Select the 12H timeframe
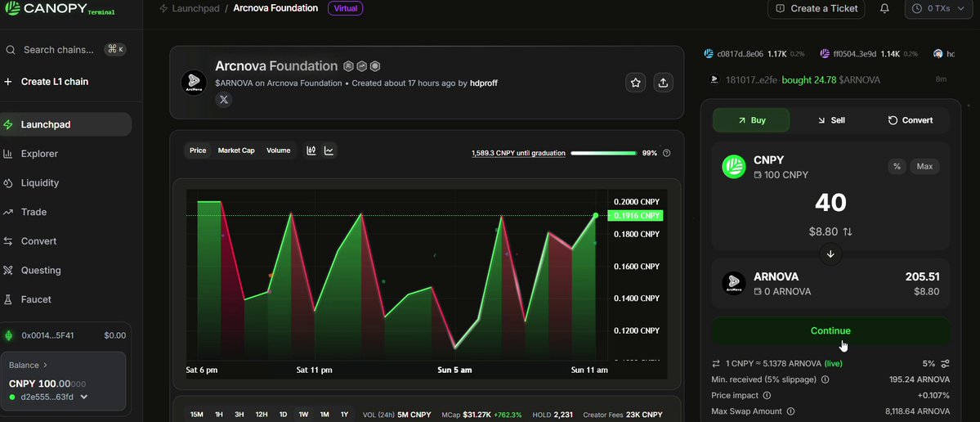This screenshot has width=980, height=422. 262,415
